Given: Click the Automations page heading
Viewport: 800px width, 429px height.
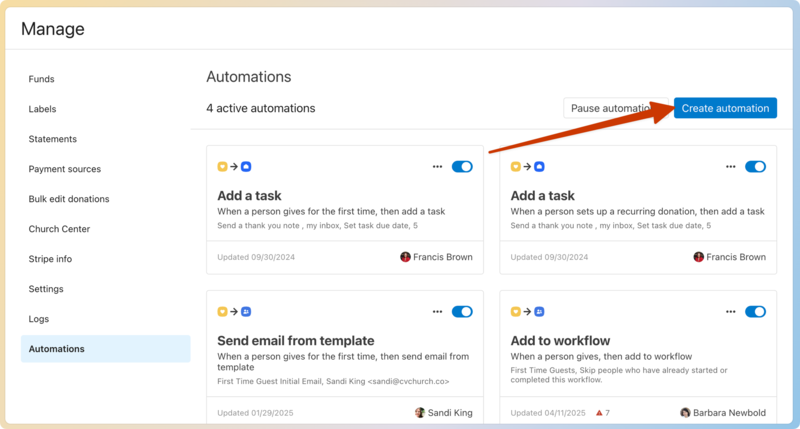Looking at the screenshot, I should tap(248, 77).
